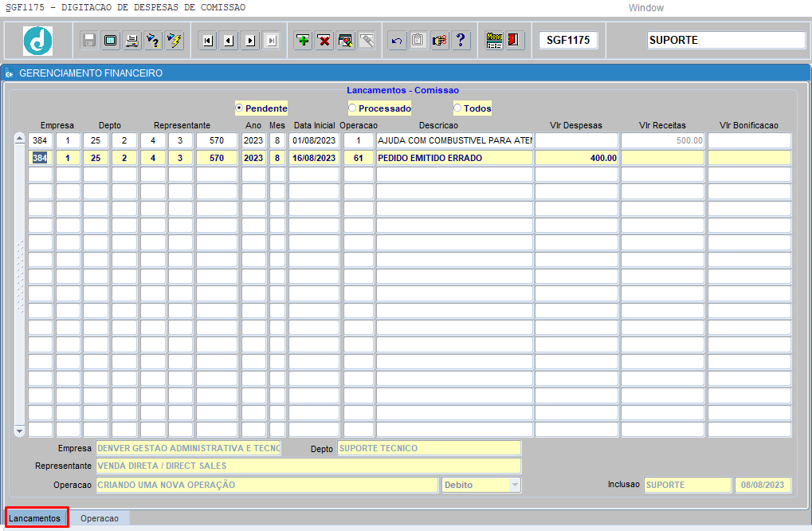Switch to the Lancamentos tab
This screenshot has width=812, height=531.
click(x=35, y=518)
